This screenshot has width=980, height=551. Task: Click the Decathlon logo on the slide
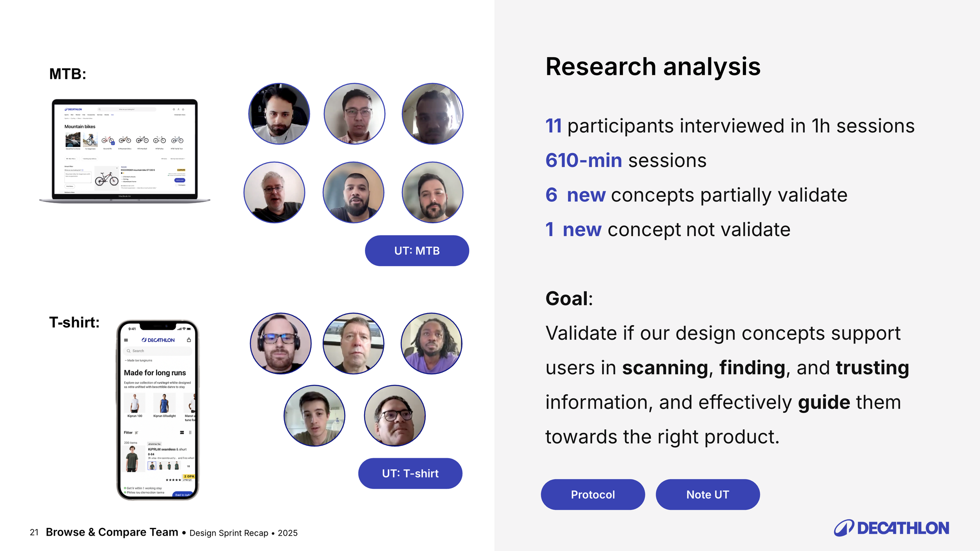[891, 528]
